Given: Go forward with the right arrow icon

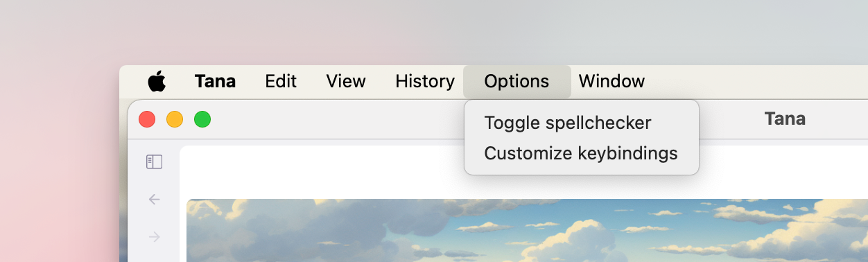Looking at the screenshot, I should (x=154, y=237).
